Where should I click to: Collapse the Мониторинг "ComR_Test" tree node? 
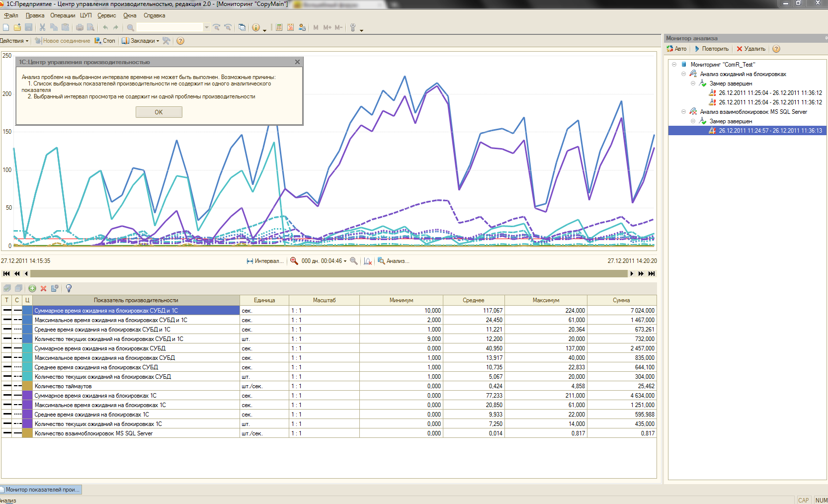674,65
